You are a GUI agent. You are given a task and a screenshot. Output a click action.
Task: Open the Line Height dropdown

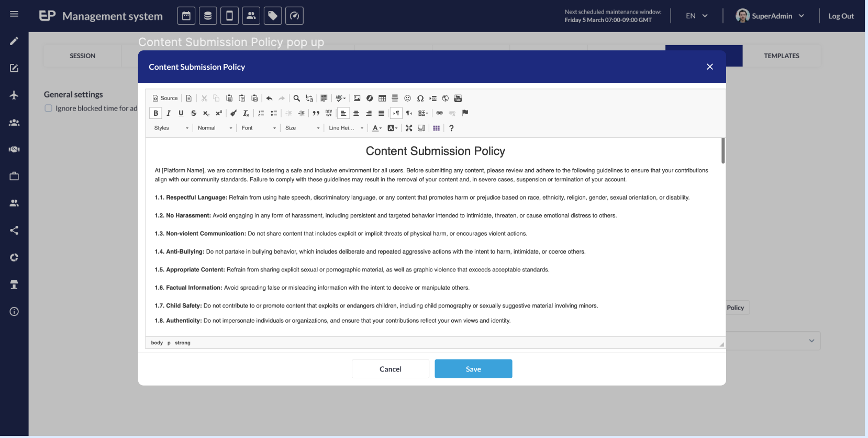click(x=346, y=128)
